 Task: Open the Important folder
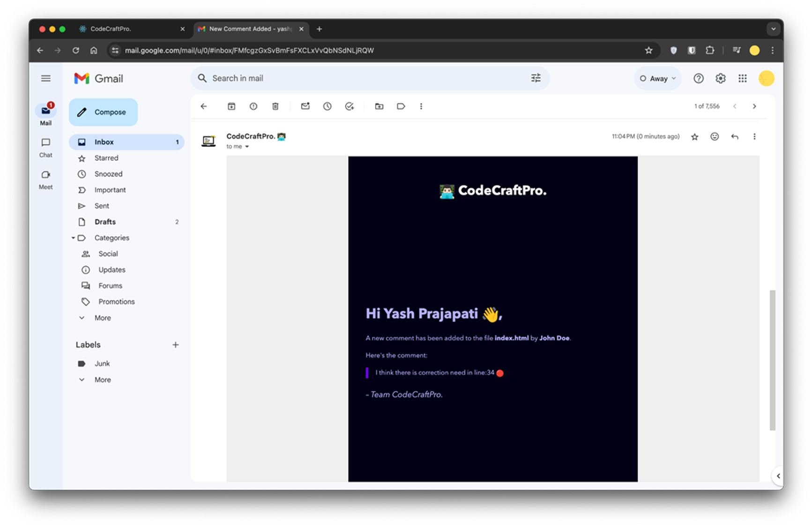coord(127,190)
